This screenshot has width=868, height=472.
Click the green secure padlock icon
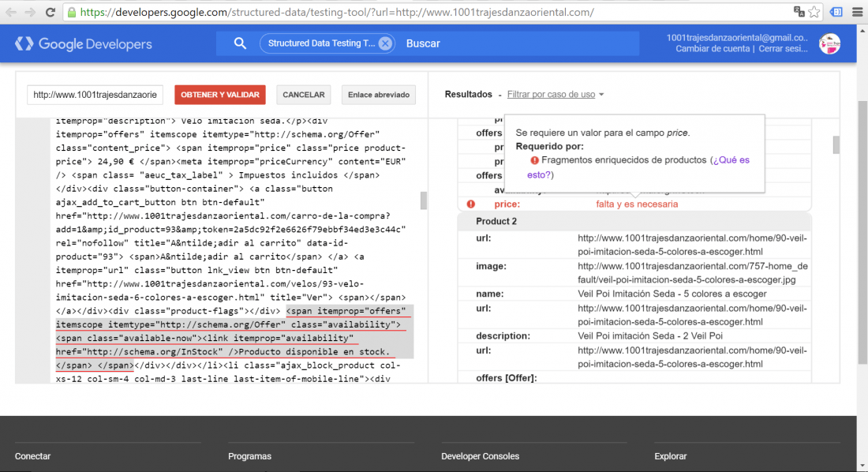click(71, 12)
